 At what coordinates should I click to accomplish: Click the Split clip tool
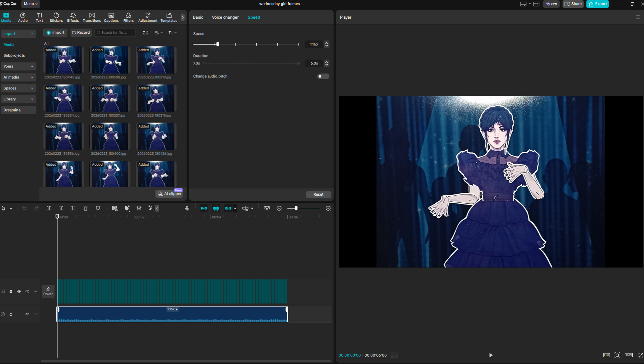49,208
